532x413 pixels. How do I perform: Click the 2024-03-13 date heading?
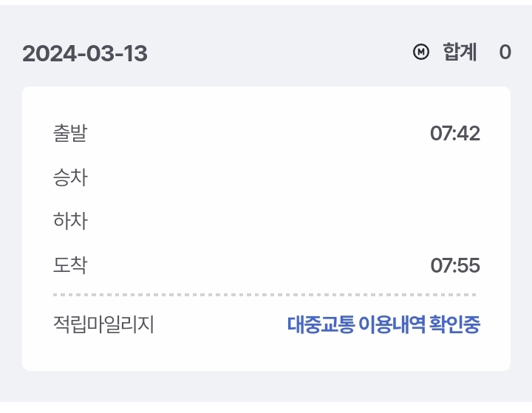(x=85, y=53)
